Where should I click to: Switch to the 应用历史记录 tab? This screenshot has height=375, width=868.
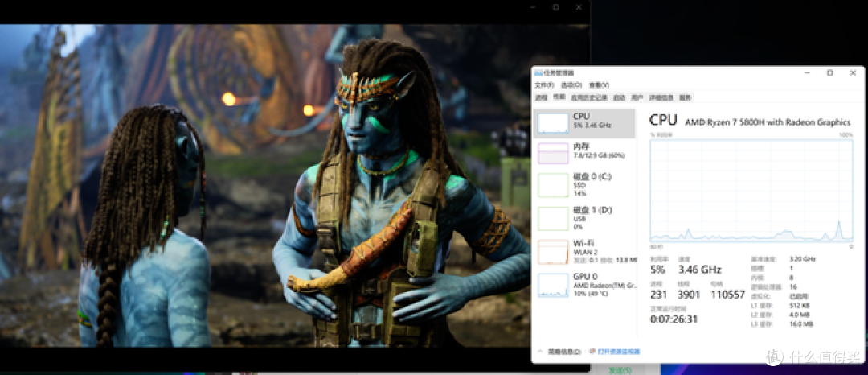590,98
